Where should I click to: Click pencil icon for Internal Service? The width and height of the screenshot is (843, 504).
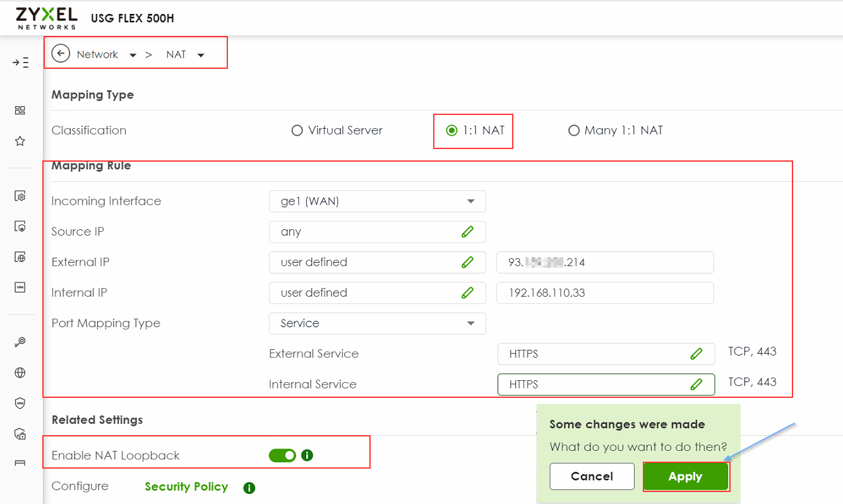[696, 384]
